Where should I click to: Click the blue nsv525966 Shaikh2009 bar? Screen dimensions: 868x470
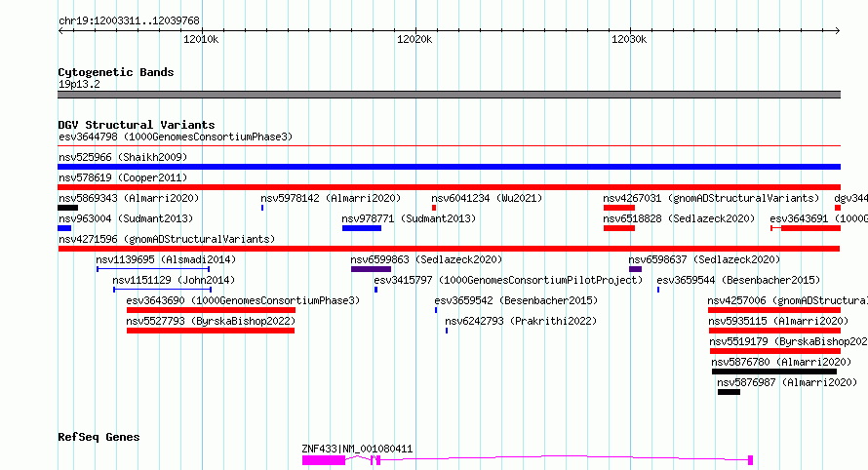(x=449, y=167)
